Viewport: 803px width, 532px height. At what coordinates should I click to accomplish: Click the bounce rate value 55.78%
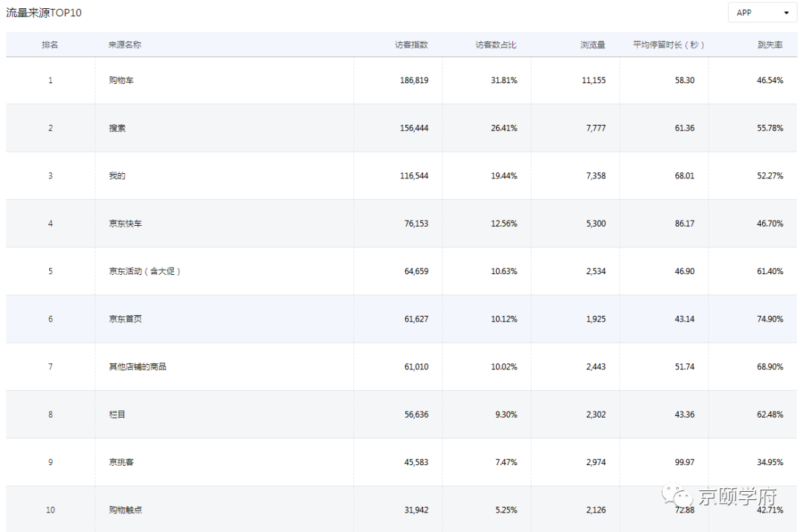click(x=770, y=128)
